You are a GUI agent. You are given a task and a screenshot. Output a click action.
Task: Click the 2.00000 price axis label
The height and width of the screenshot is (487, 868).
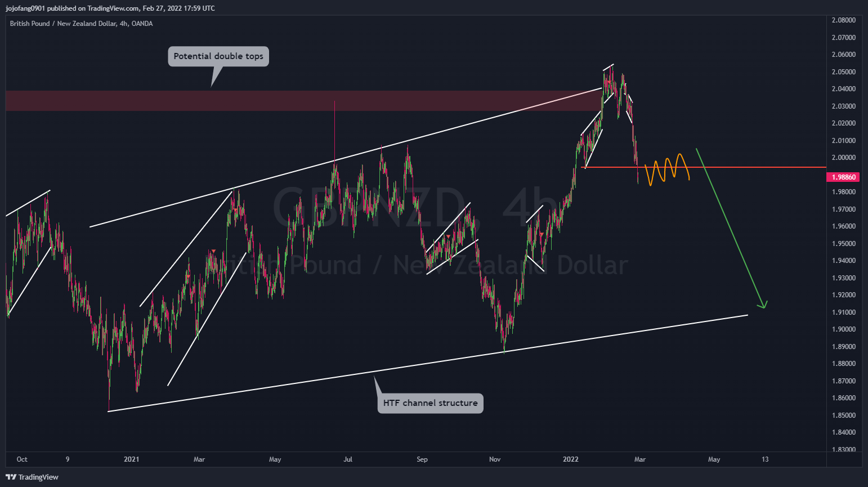pos(843,158)
